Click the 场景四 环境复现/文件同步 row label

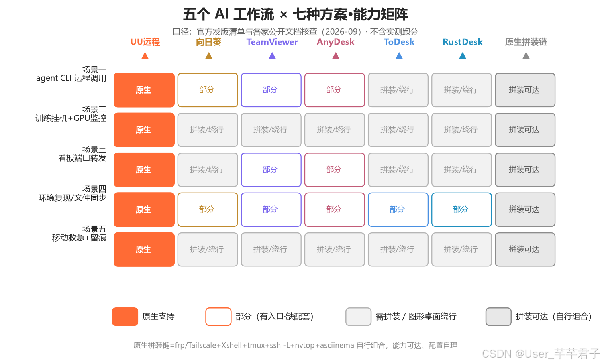(x=72, y=193)
